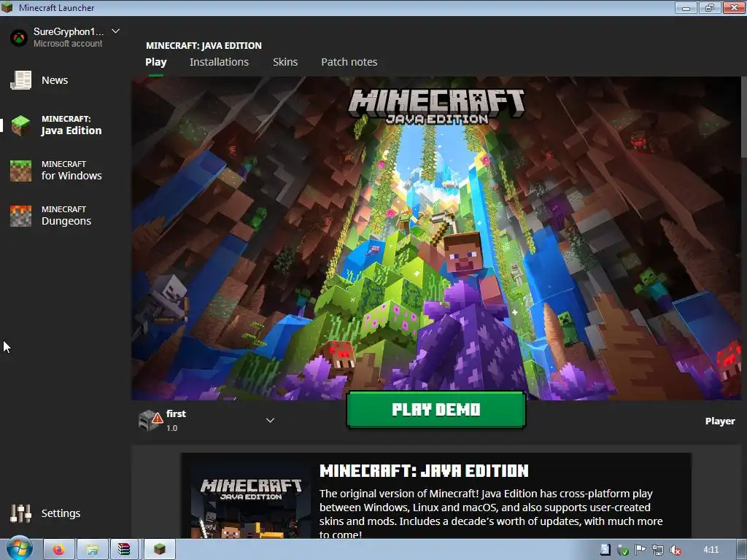Click the Minecraft Launcher title bar icon
Image resolution: width=747 pixels, height=560 pixels.
pos(7,7)
